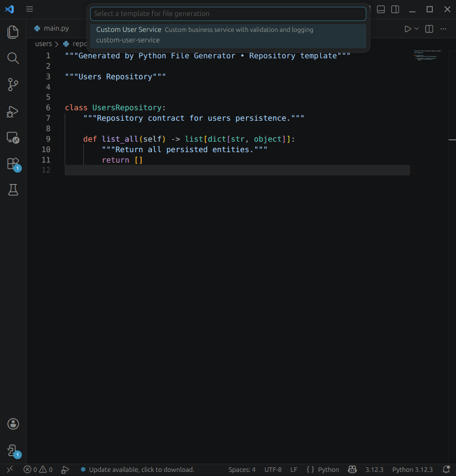Open the Search view in sidebar

click(13, 58)
